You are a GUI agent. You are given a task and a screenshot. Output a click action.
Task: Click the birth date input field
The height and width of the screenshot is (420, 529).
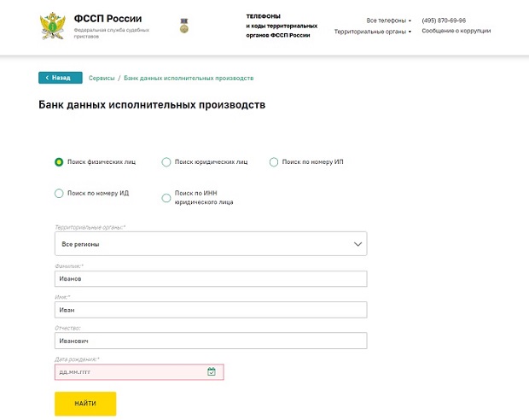128,372
